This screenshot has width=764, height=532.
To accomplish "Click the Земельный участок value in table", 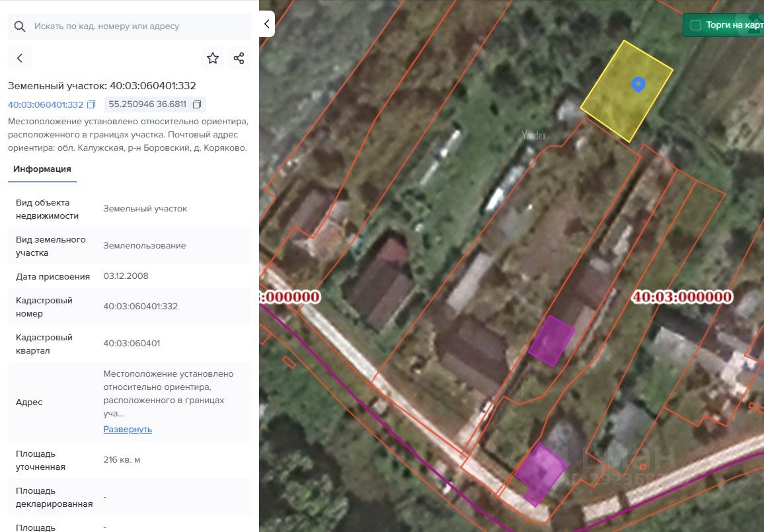I will 145,209.
